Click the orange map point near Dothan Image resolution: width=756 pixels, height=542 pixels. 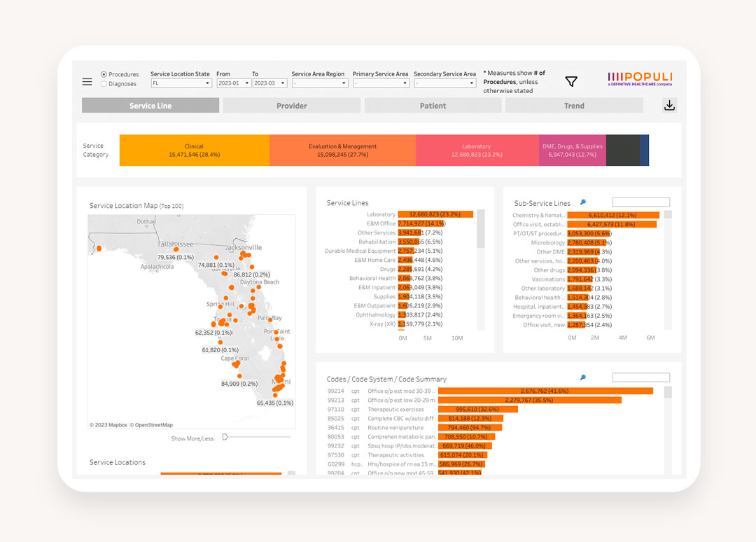(99, 249)
